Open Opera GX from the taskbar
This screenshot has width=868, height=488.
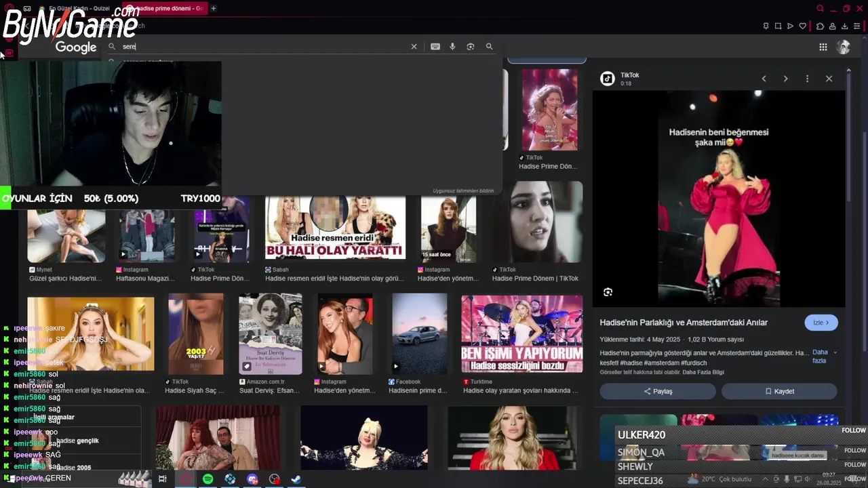point(185,479)
